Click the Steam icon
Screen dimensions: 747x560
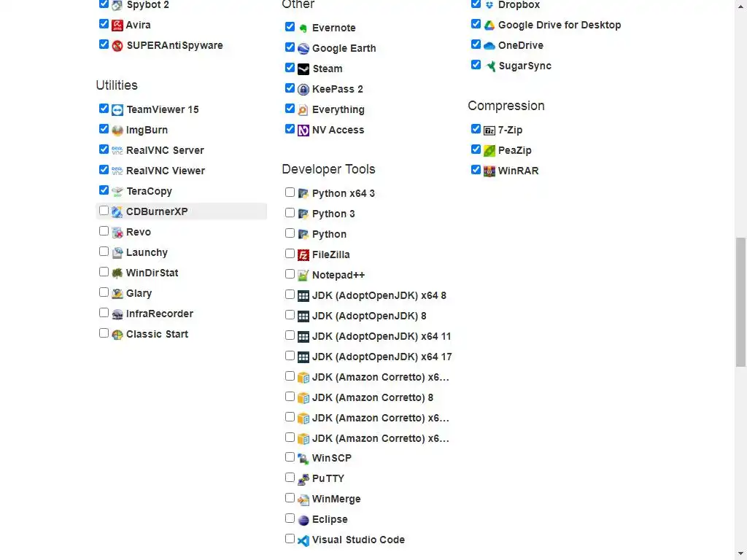tap(303, 69)
